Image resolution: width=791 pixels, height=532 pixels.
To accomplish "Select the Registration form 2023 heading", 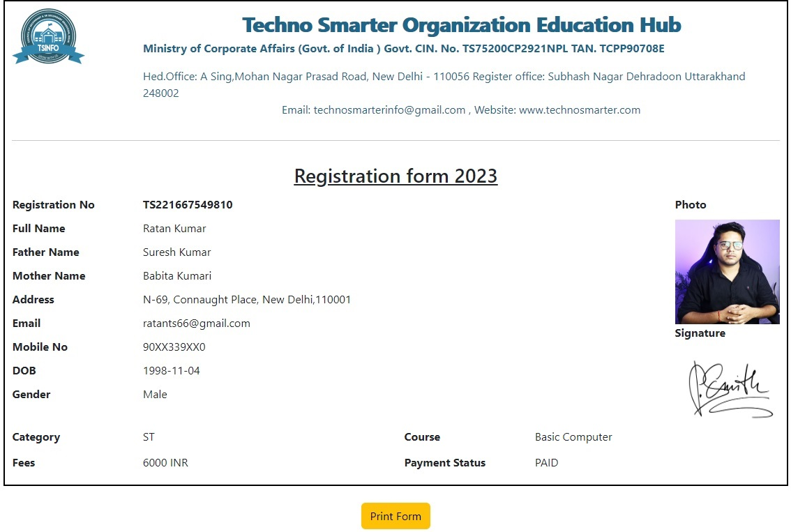I will (395, 176).
